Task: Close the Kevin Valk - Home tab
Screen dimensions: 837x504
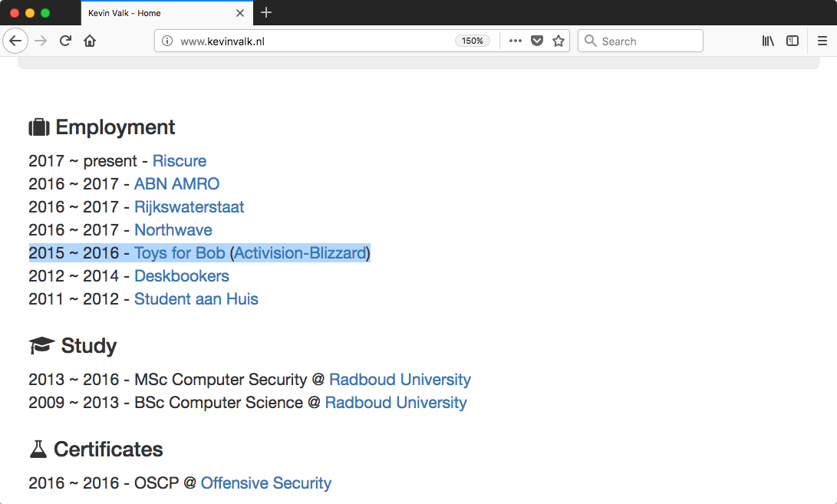Action: coord(240,13)
